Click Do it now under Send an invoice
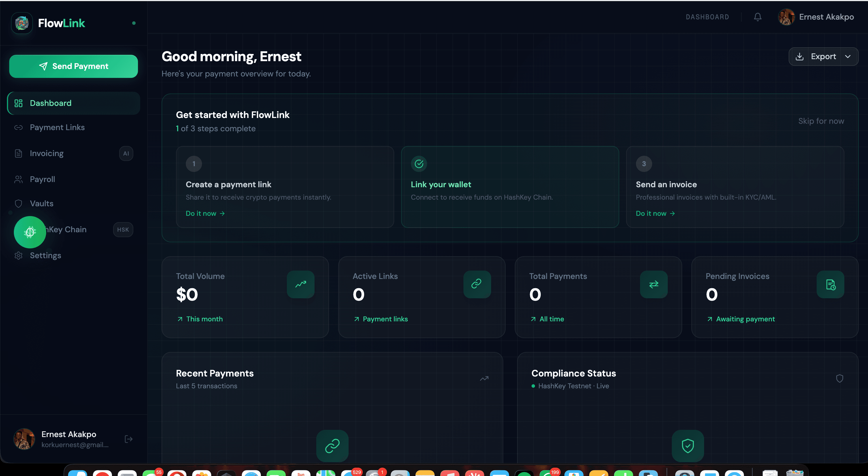The image size is (868, 476). click(655, 213)
